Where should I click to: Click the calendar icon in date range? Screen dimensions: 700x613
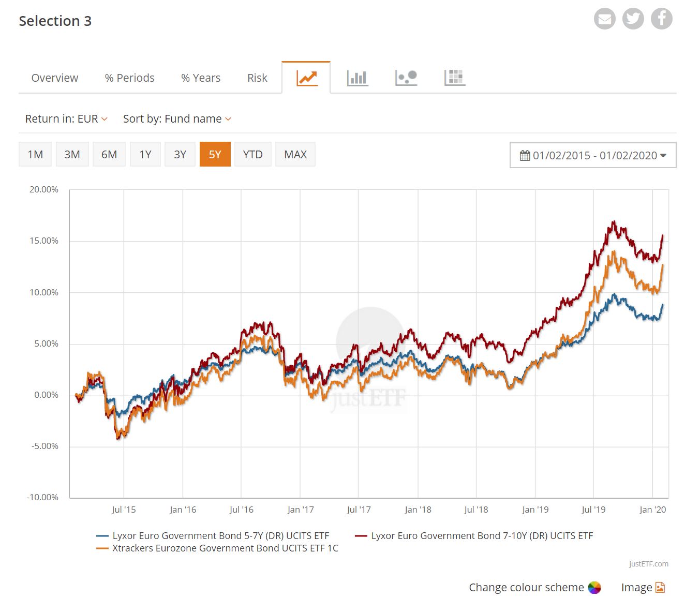click(x=525, y=156)
